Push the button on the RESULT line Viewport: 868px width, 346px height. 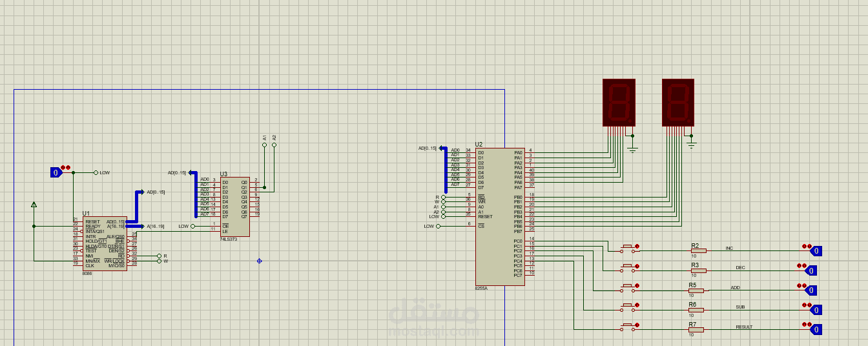coord(627,327)
